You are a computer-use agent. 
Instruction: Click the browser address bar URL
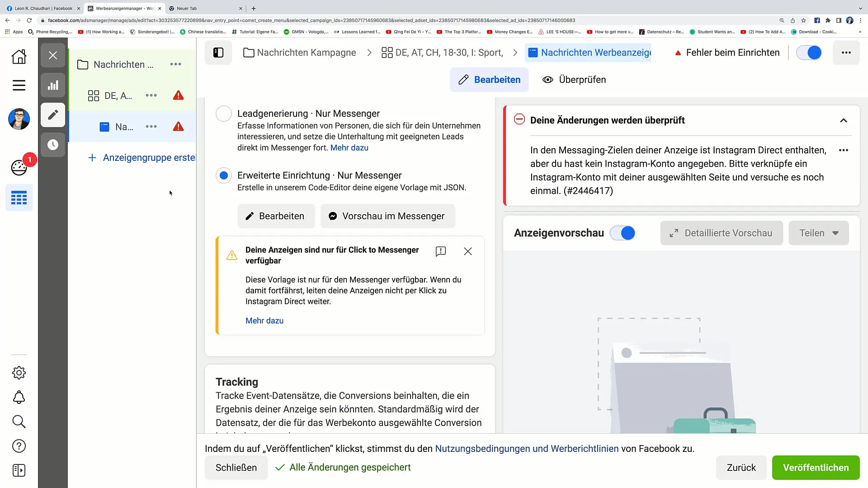click(x=311, y=20)
